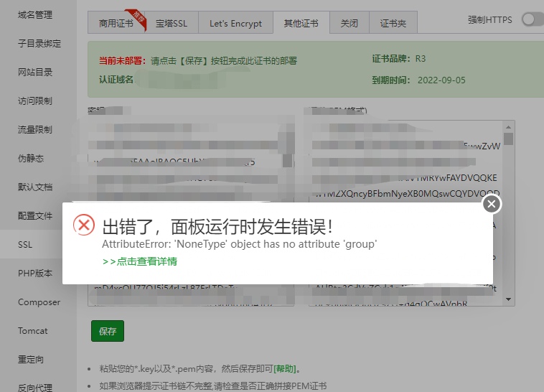
Task: Open 配置文件 in the sidebar
Action: (35, 216)
